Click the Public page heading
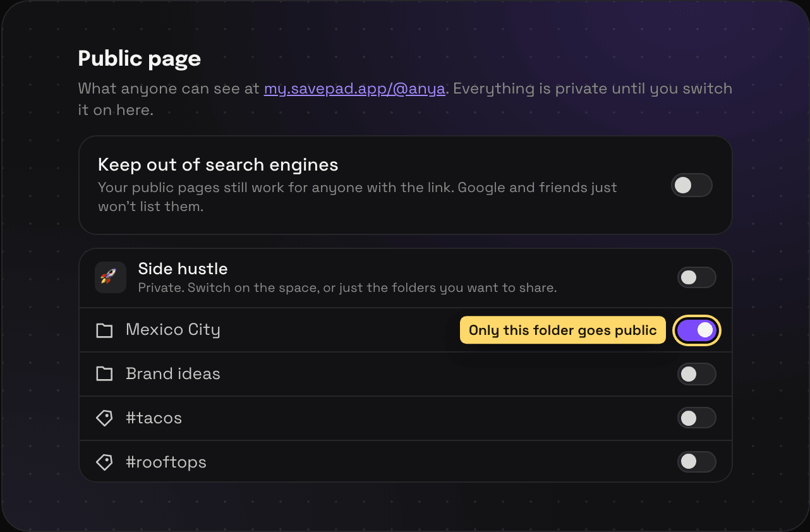This screenshot has height=532, width=810. point(140,59)
